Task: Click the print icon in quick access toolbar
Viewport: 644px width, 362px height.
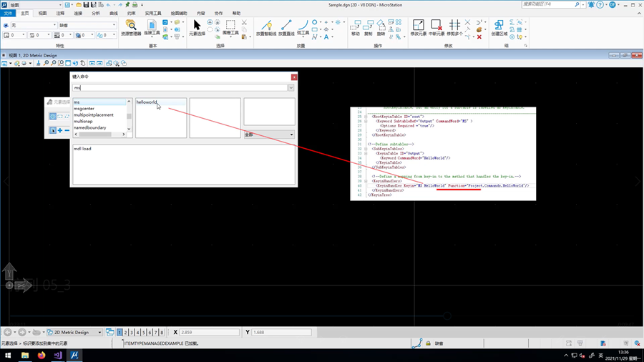Action: point(135,5)
